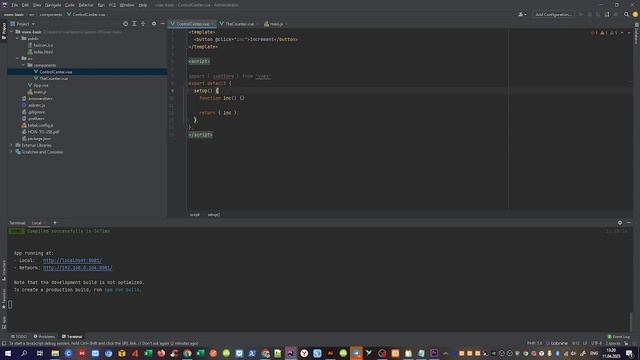The height and width of the screenshot is (360, 640).
Task: Open File Explorer from taskbar
Action: pos(55,353)
